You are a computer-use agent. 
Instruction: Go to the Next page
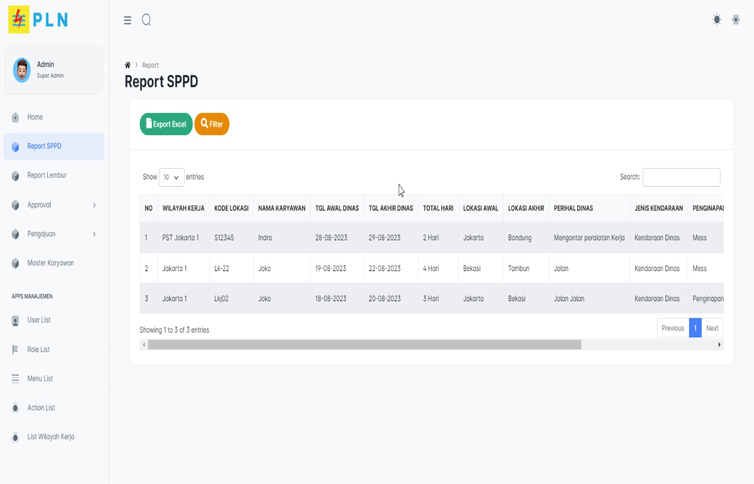pos(712,328)
